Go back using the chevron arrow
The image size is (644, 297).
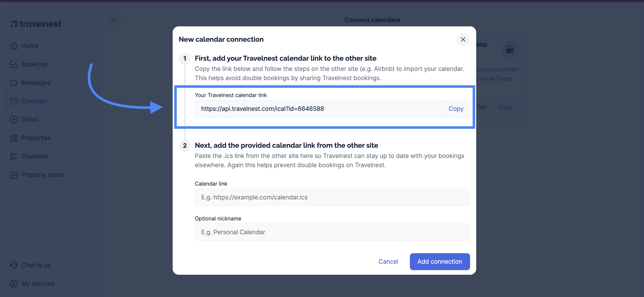(114, 20)
